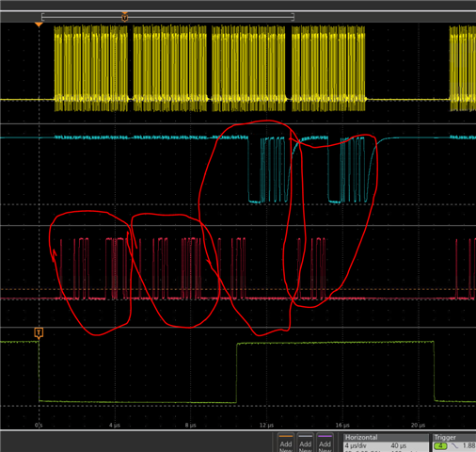Image resolution: width=476 pixels, height=452 pixels.
Task: Click the orange Add New button
Action: tap(286, 443)
